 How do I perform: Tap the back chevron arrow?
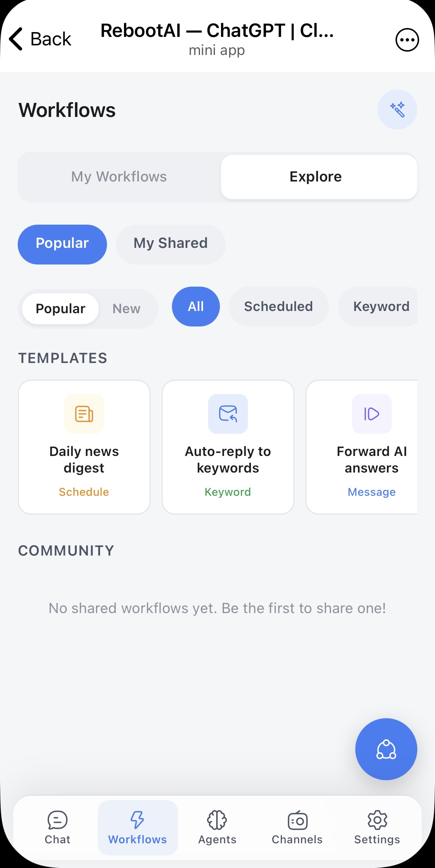coord(16,39)
